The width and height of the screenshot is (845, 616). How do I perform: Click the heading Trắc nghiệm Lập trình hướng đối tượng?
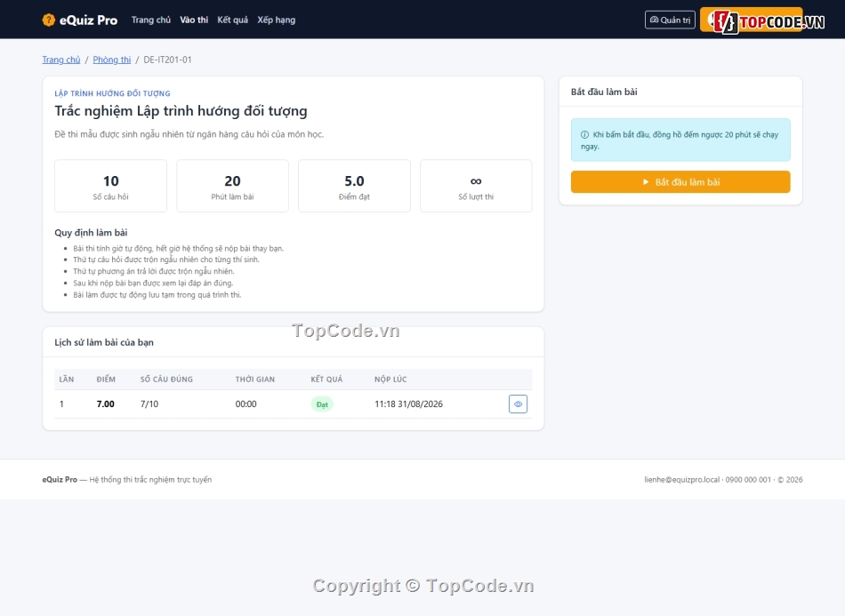coord(181,111)
